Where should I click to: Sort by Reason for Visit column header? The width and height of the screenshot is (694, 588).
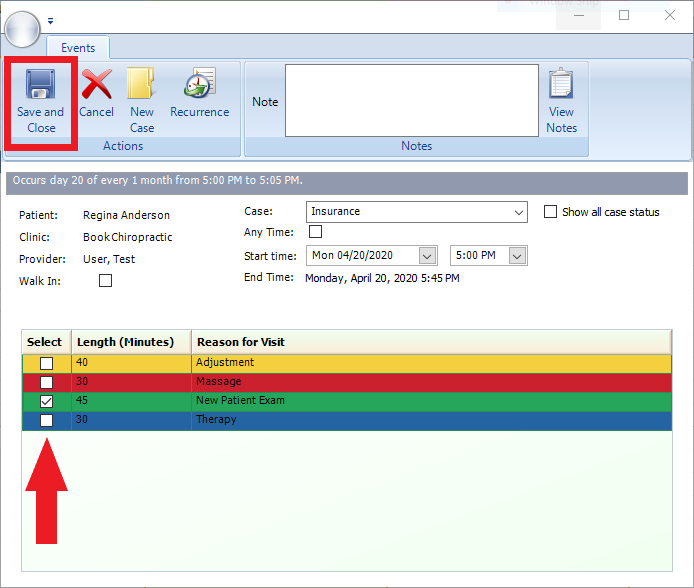pos(240,342)
